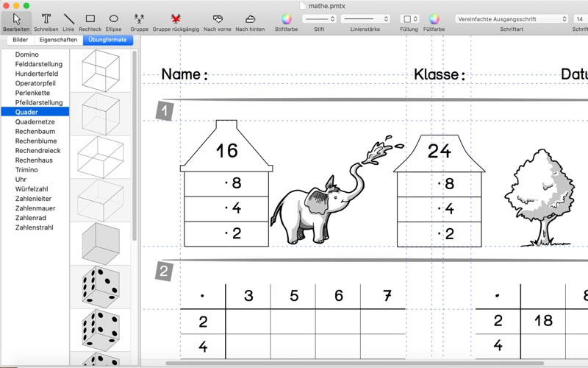Select the Bearbeiten pointer tool
This screenshot has width=588, height=368.
click(x=16, y=22)
